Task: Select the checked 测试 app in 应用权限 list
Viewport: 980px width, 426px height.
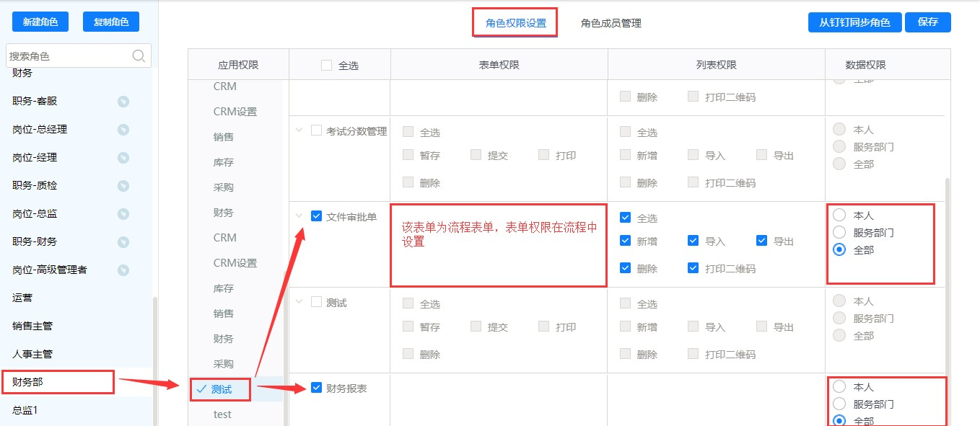Action: (x=222, y=389)
